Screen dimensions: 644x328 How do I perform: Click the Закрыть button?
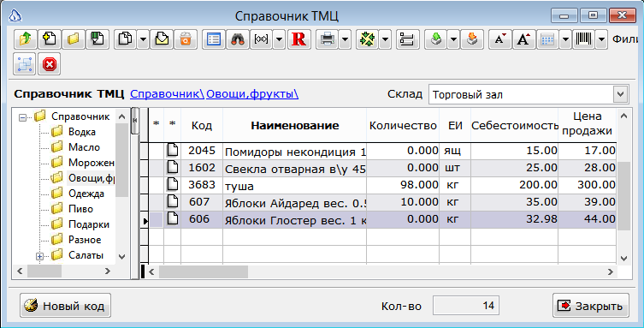591,306
